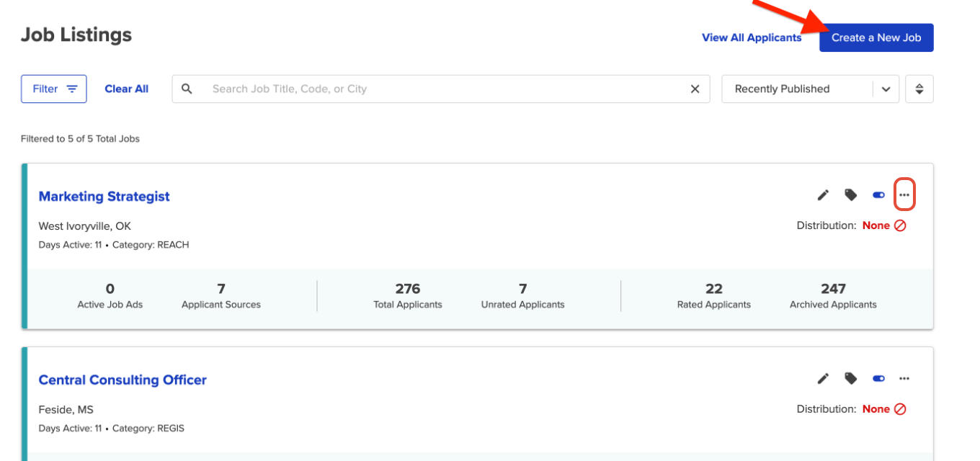This screenshot has width=980, height=461.
Task: Click the 0 Active Job Ads stat
Action: pos(110,296)
